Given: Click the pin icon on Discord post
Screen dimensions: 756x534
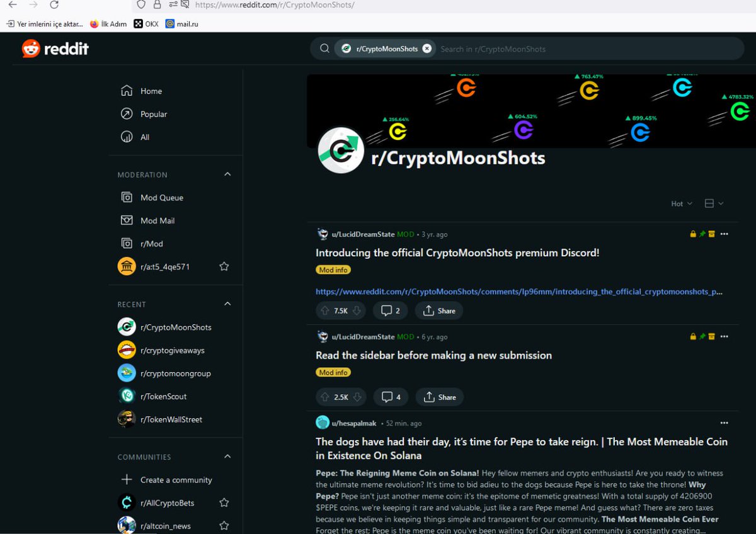Looking at the screenshot, I should pyautogui.click(x=702, y=234).
